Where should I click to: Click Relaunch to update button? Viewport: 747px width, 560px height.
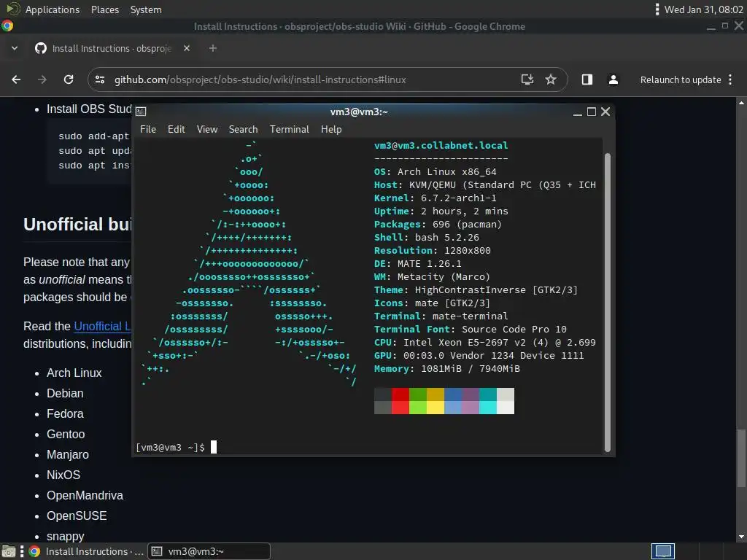point(681,79)
